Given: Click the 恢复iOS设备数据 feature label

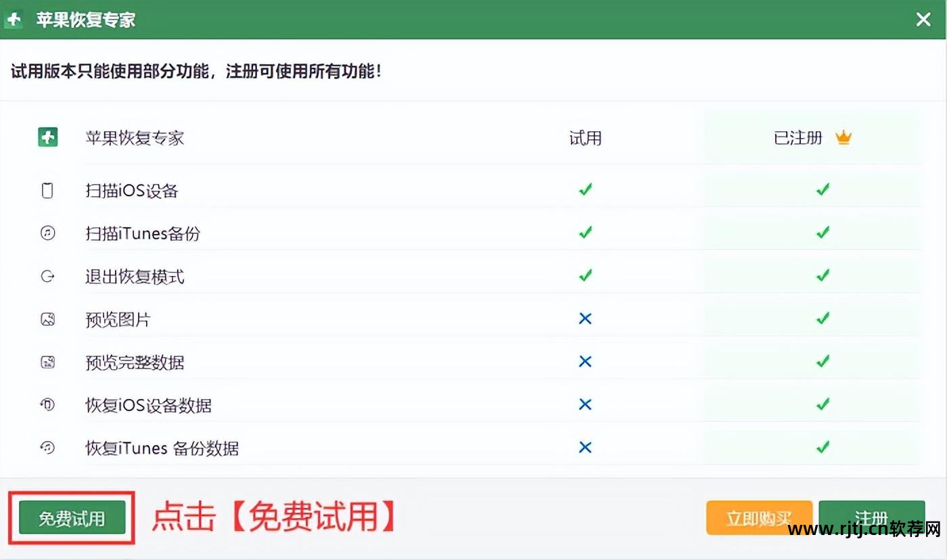Looking at the screenshot, I should (x=148, y=405).
